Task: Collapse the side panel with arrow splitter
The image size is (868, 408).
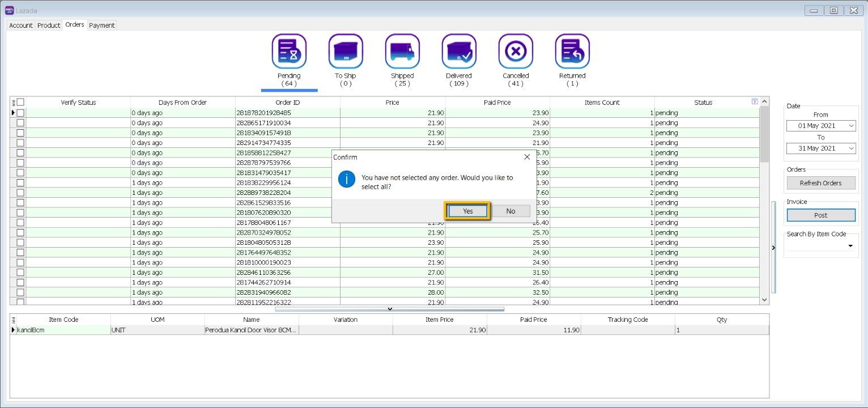Action: click(773, 248)
